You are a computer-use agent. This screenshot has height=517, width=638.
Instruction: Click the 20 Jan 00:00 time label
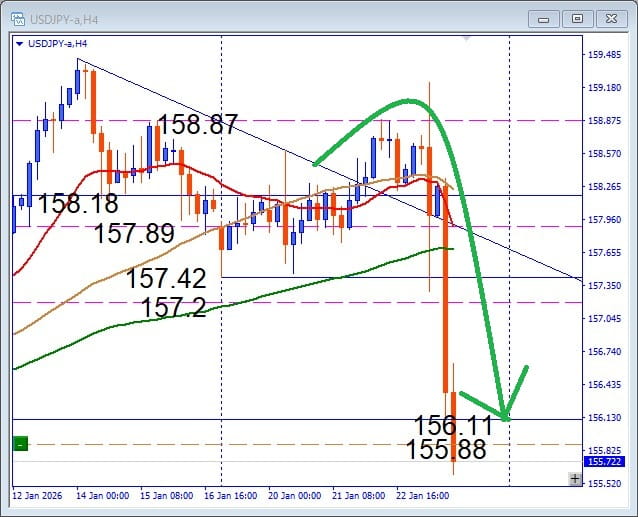[295, 496]
